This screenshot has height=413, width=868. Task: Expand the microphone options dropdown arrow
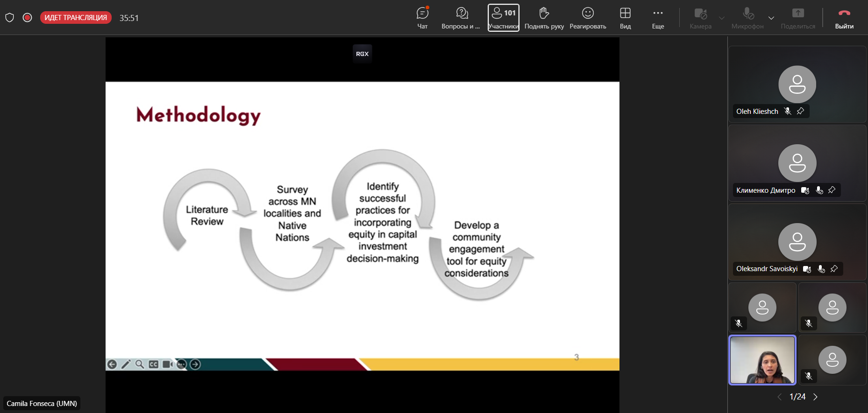pyautogui.click(x=771, y=18)
